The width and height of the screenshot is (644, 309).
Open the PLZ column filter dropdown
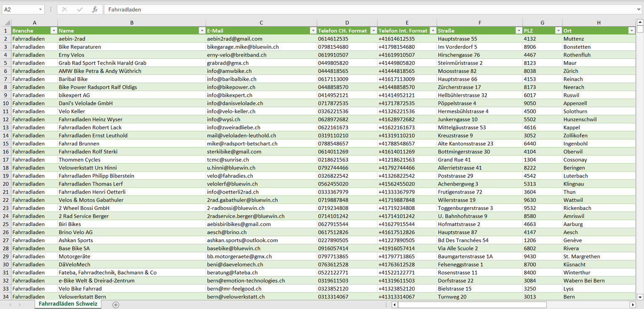click(558, 31)
